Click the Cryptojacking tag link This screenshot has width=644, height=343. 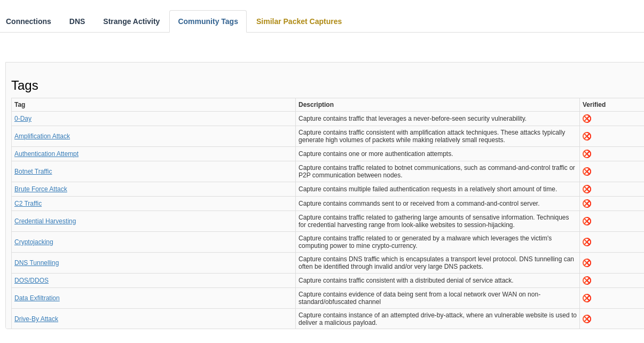click(34, 242)
